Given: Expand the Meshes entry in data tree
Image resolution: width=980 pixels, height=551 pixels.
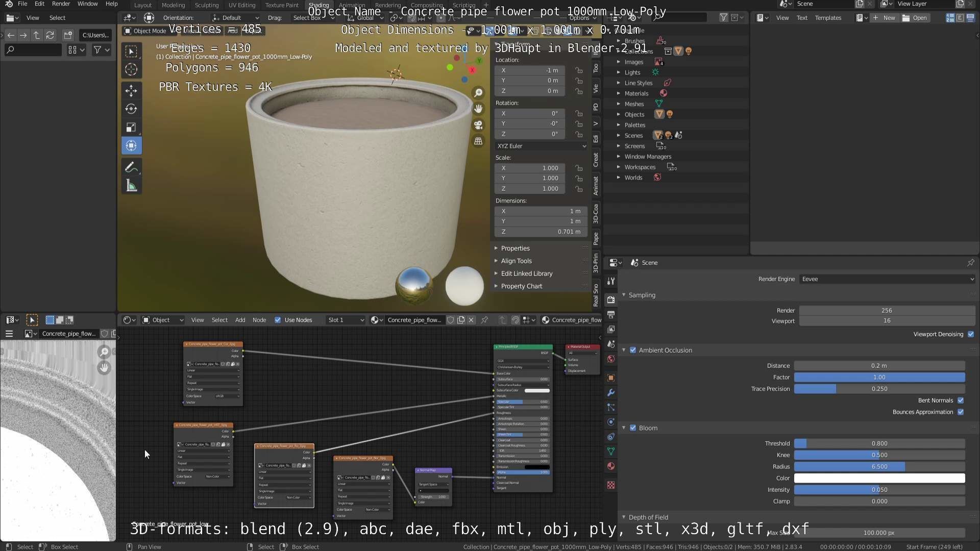Looking at the screenshot, I should click(x=619, y=104).
